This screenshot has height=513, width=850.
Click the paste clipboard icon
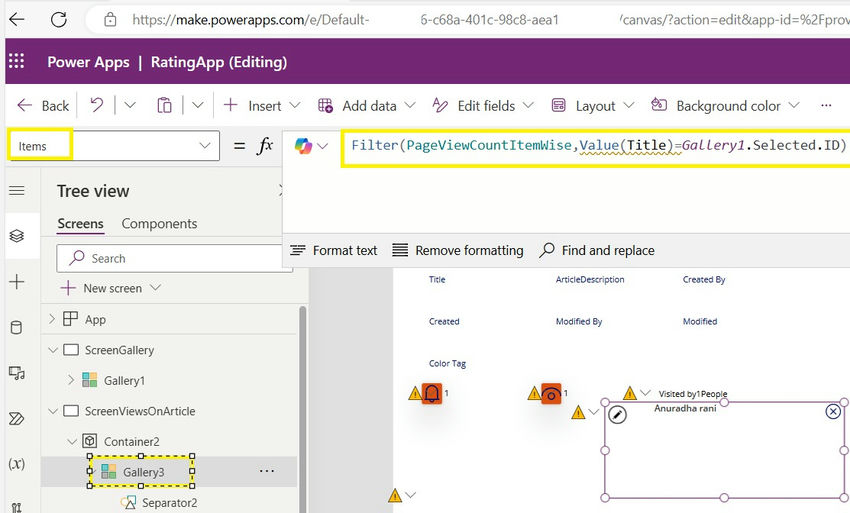(164, 105)
